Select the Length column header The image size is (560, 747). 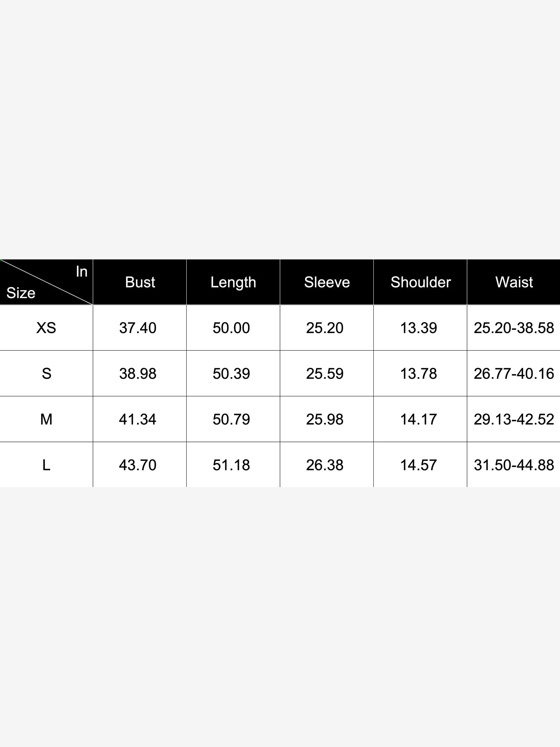pos(233,282)
